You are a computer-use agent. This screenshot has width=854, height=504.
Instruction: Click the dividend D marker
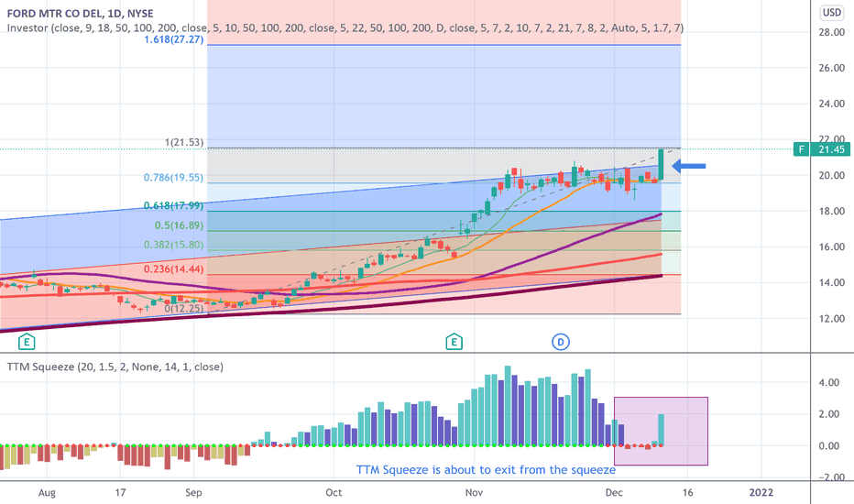(561, 342)
